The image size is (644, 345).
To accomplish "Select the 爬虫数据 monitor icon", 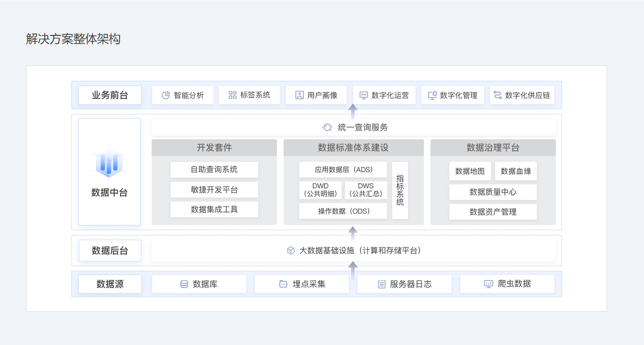I will point(488,283).
